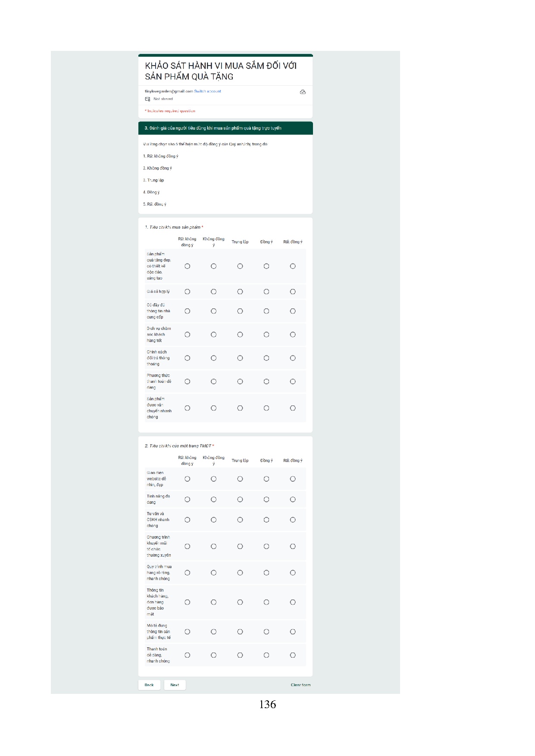Click the Not shared icon under email

tap(147, 99)
